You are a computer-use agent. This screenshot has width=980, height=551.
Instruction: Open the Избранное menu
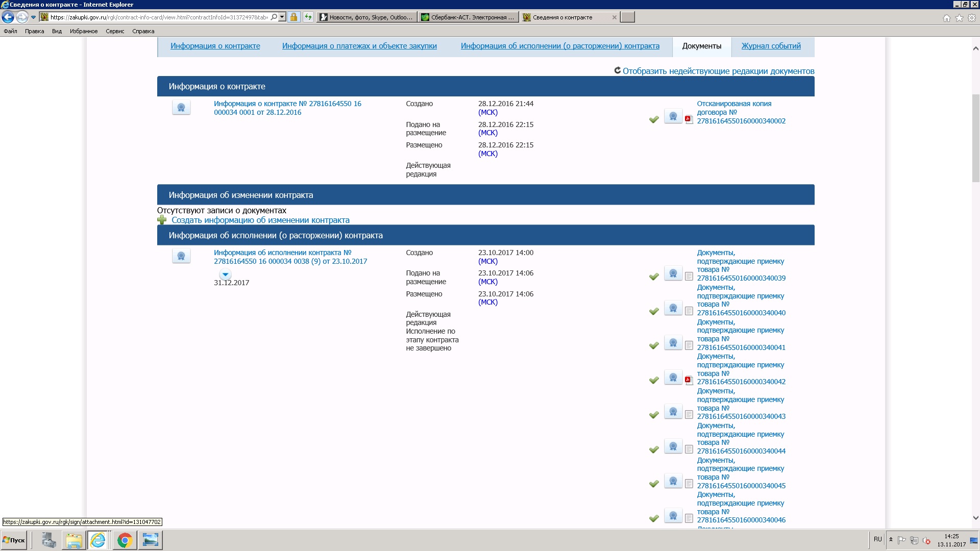coord(84,31)
